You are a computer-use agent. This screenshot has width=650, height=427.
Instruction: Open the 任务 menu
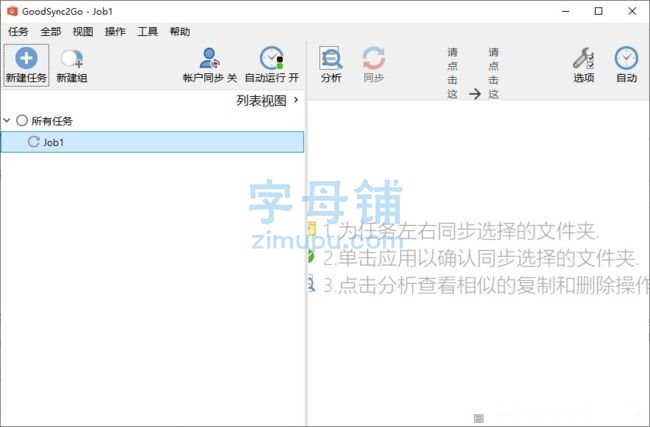pyautogui.click(x=18, y=32)
